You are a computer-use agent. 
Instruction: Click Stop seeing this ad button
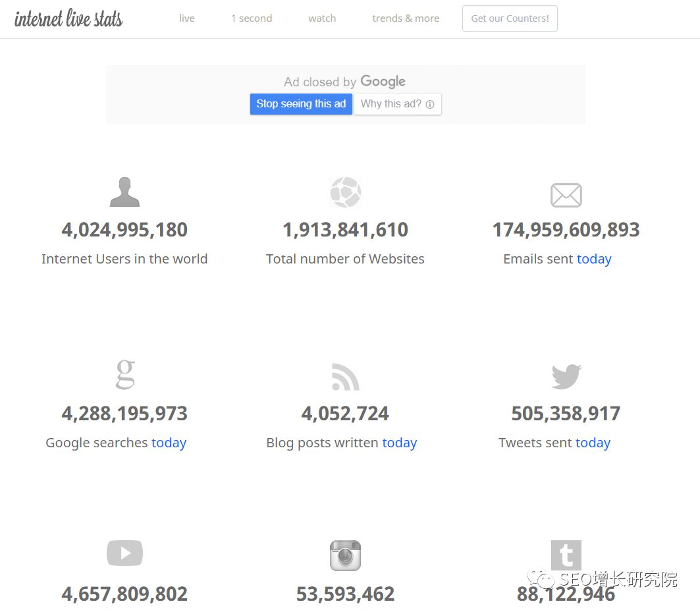pyautogui.click(x=301, y=104)
